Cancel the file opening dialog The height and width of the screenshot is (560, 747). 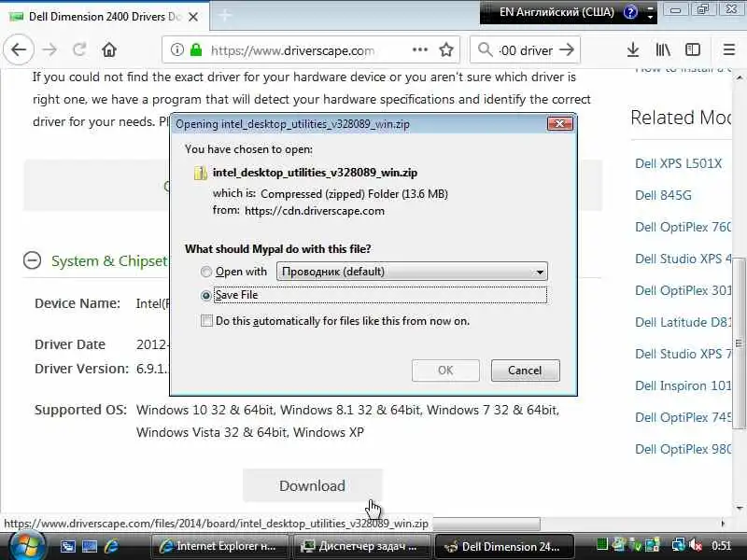click(525, 371)
